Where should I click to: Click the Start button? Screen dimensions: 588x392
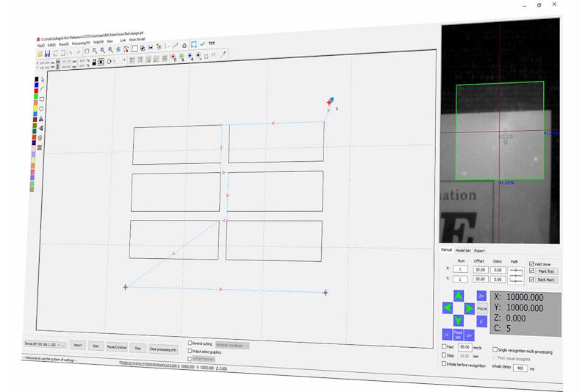[96, 345]
